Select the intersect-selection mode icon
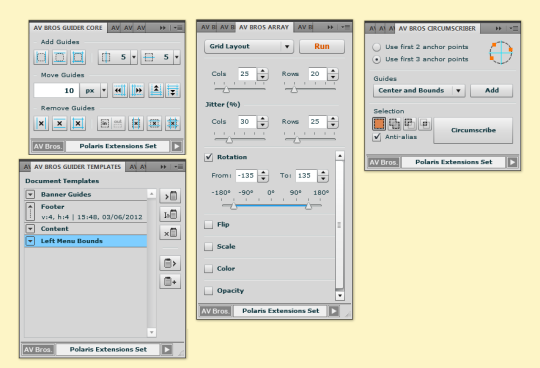Viewport: 540px width, 368px height. tap(425, 124)
